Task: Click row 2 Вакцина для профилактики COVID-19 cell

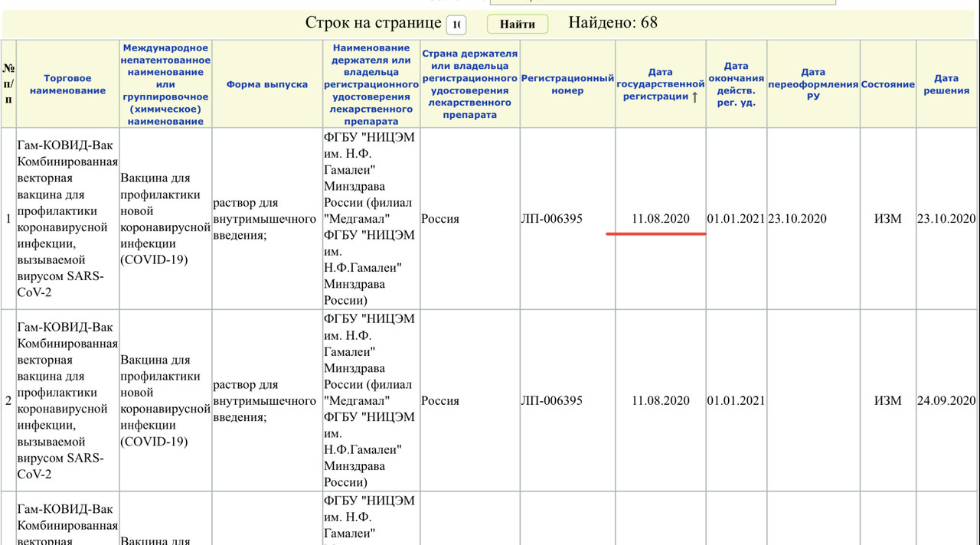Action: [165, 400]
